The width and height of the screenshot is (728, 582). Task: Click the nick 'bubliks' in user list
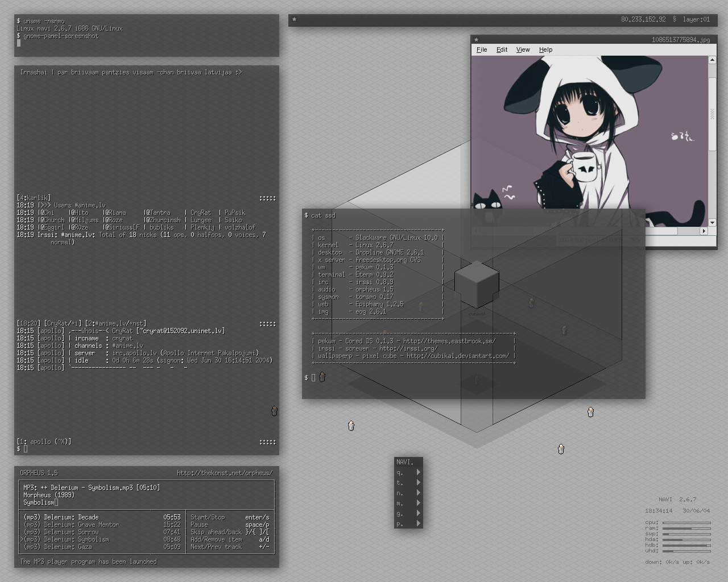(162, 227)
